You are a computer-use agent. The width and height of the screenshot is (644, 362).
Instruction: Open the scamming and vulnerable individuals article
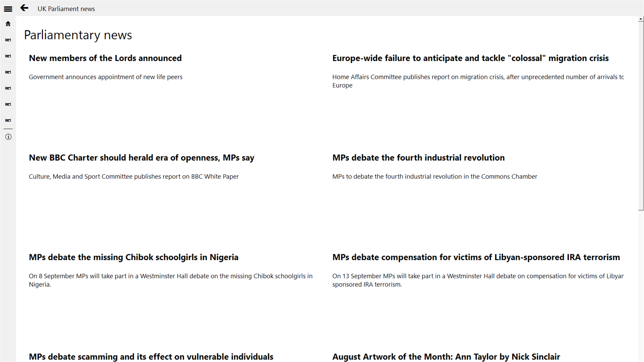[151, 357]
